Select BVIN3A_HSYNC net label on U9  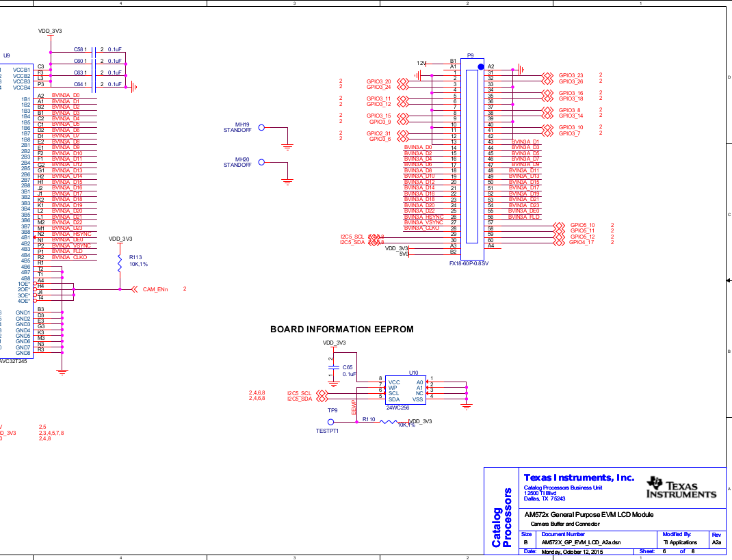coord(71,234)
